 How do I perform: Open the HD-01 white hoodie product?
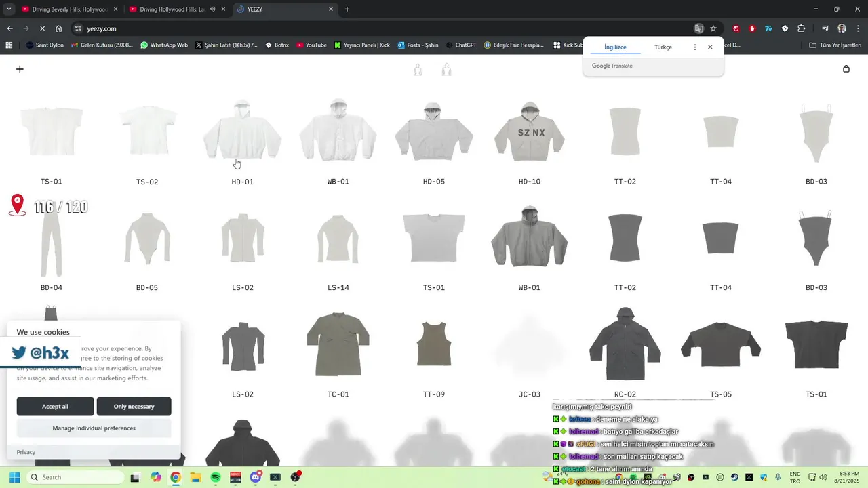tap(242, 130)
